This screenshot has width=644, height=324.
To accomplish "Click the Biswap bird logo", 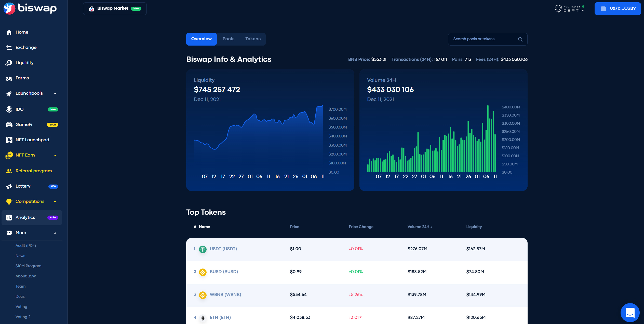I will (9, 8).
